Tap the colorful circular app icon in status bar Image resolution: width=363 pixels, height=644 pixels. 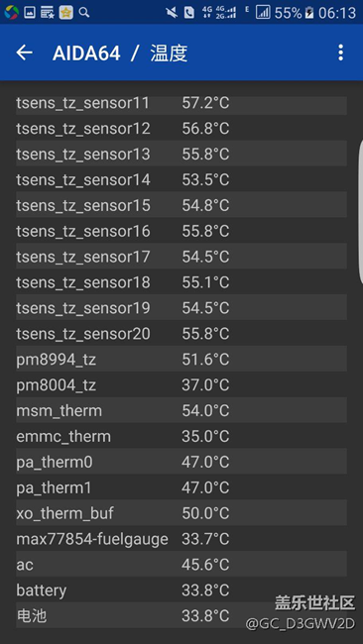pos(11,12)
